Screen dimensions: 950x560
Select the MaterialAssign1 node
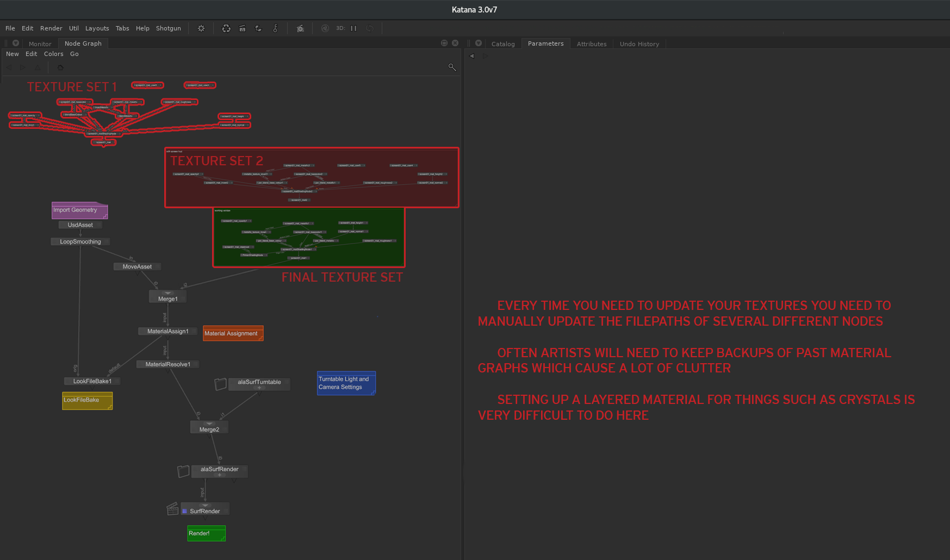tap(167, 331)
